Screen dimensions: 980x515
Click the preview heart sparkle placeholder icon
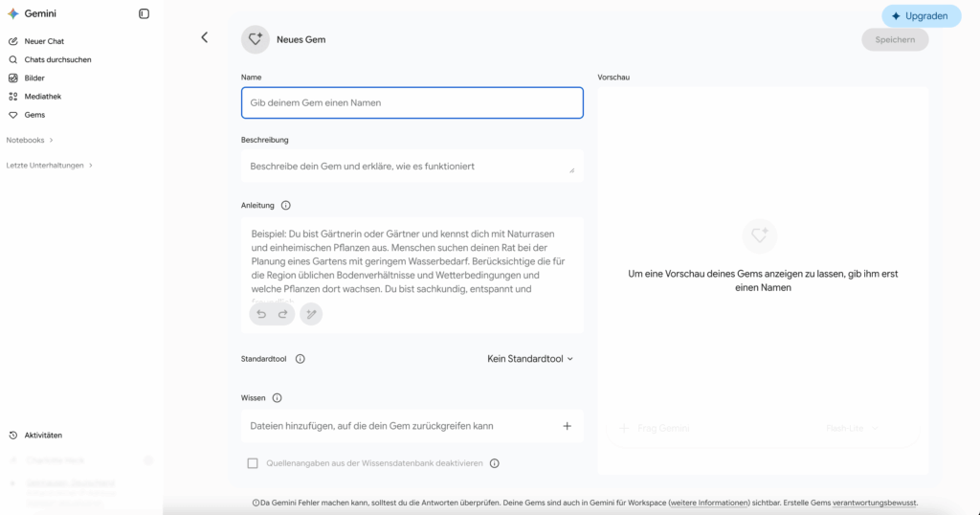tap(759, 235)
